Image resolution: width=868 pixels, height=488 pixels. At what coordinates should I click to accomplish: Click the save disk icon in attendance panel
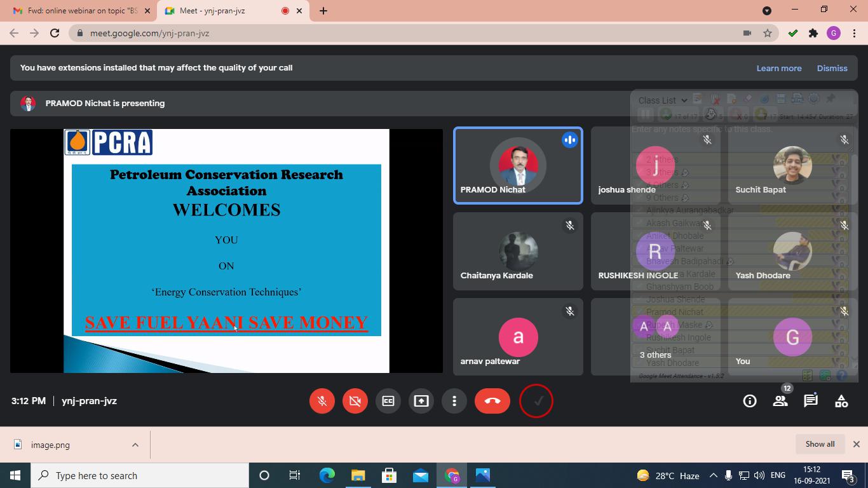click(x=781, y=98)
